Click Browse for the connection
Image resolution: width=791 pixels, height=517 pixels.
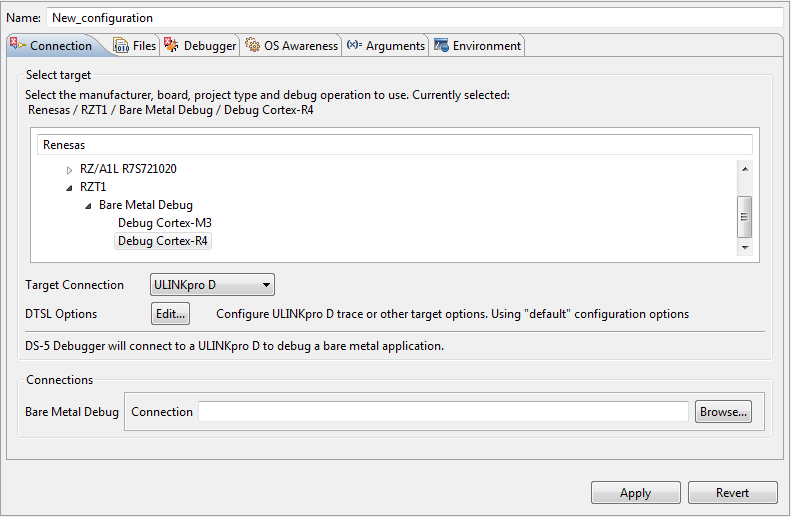tap(722, 412)
